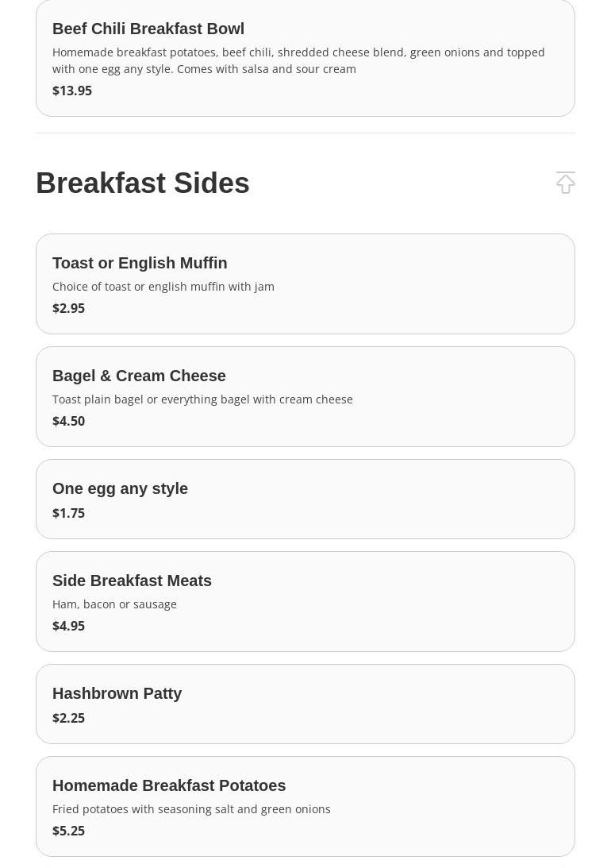Screen dimensions: 611x868
Task: Click the back-to-top arrow beside Breakfast Sides
Action: point(565,183)
